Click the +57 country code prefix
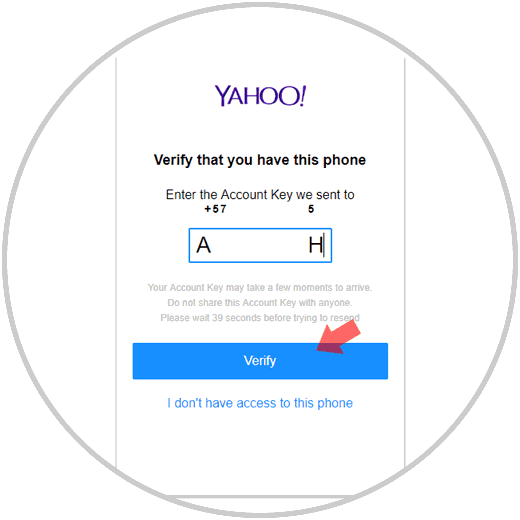520x520 pixels. point(215,209)
